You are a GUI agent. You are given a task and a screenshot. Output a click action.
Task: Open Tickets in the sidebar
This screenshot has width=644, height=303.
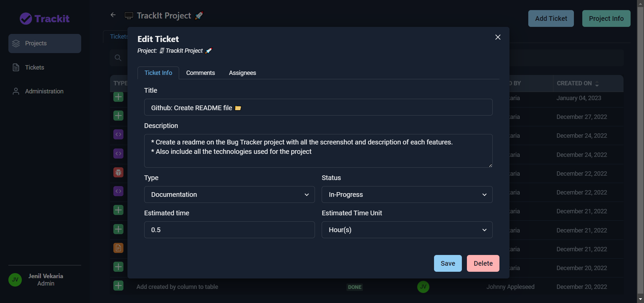(45, 68)
